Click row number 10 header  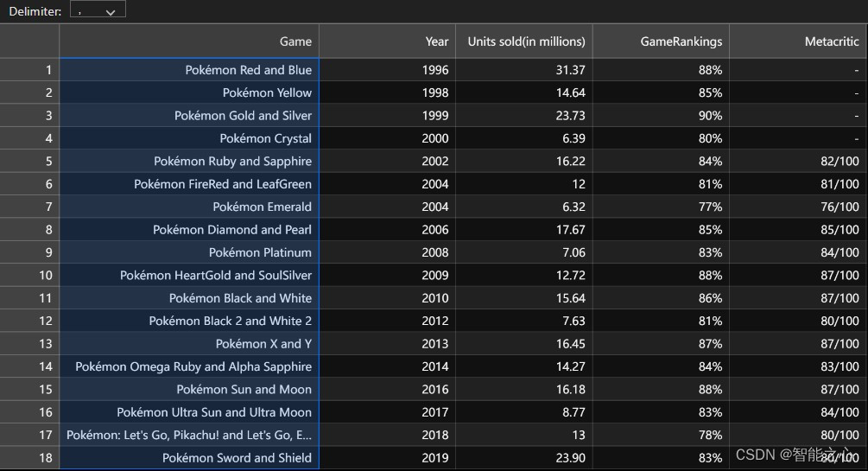(29, 275)
